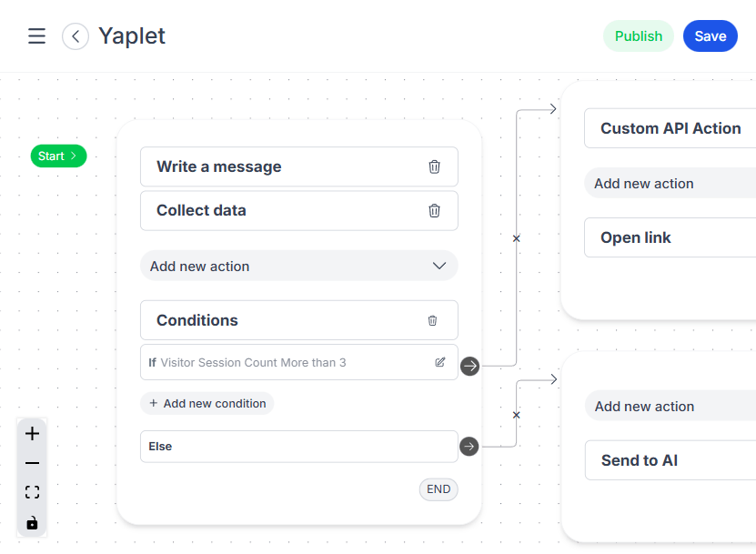Open the hamburger menu
This screenshot has width=756, height=554.
36,36
